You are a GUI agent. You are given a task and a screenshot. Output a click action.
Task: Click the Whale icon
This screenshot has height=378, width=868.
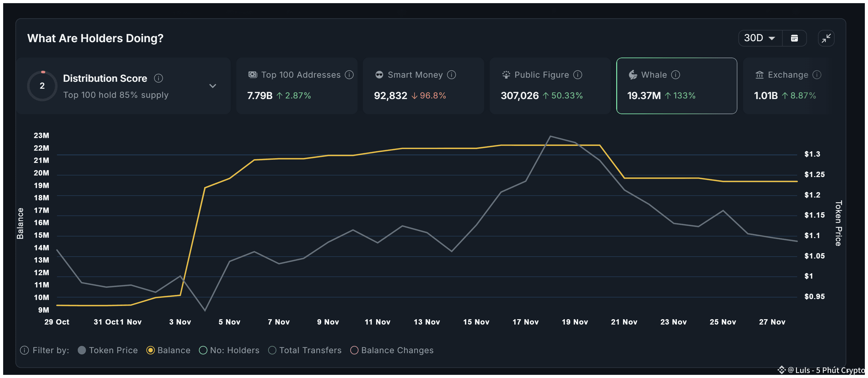(x=633, y=75)
